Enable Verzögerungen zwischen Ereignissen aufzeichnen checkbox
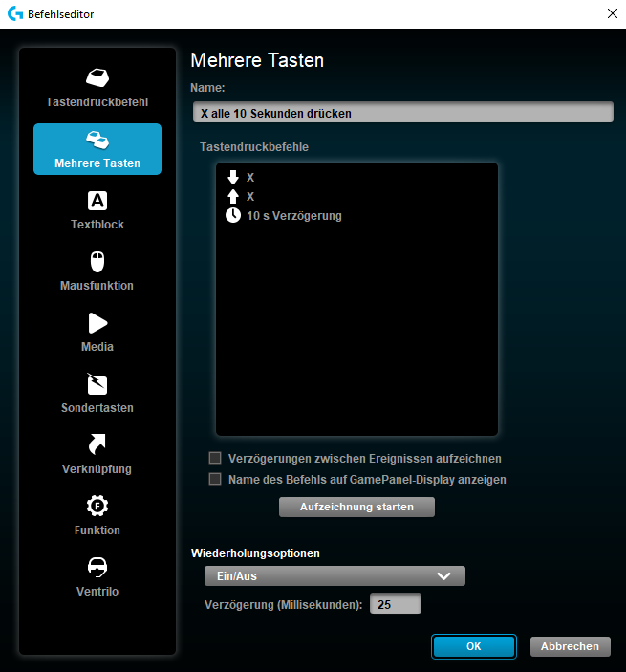 [215, 458]
